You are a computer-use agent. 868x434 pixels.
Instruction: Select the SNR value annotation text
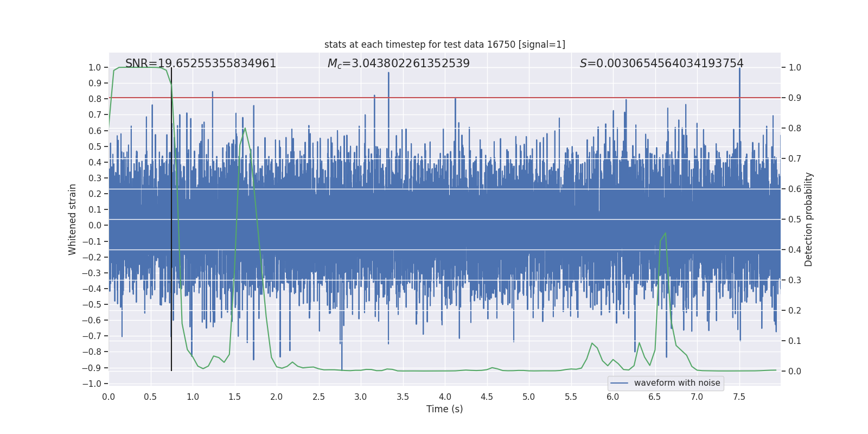point(200,63)
